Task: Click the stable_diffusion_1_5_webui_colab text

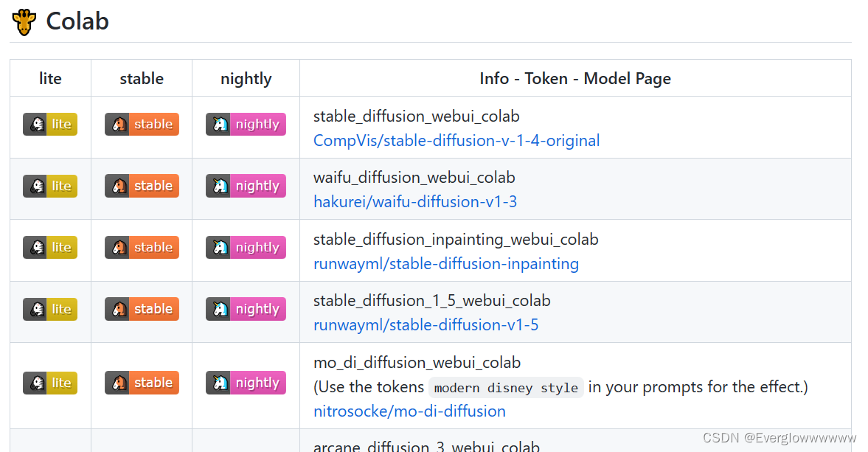Action: click(431, 300)
